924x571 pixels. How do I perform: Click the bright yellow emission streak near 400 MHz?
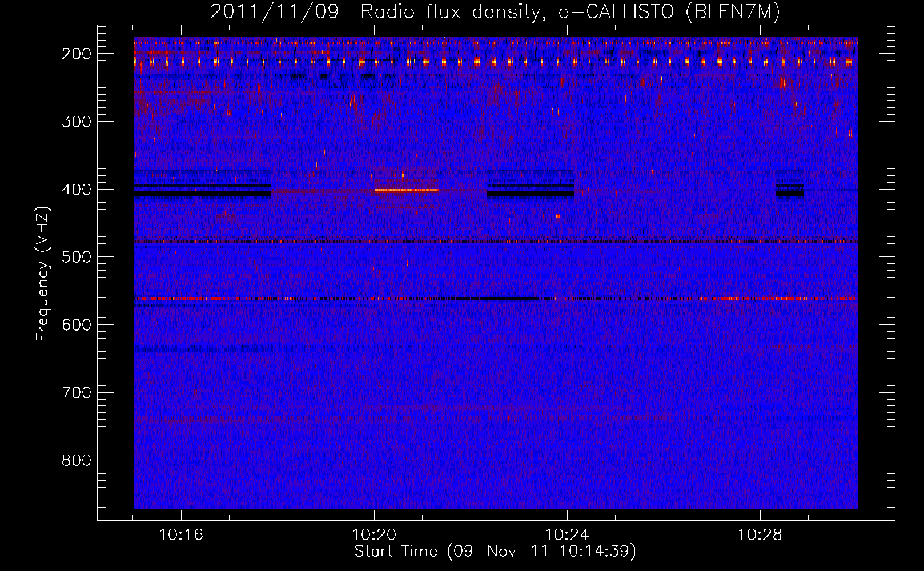[x=406, y=190]
